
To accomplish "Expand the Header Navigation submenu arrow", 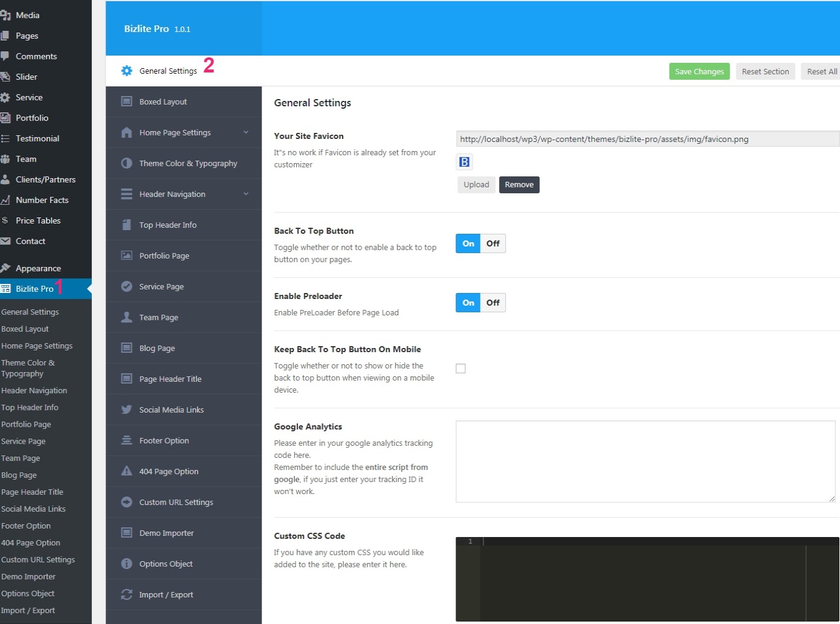I will click(x=246, y=194).
